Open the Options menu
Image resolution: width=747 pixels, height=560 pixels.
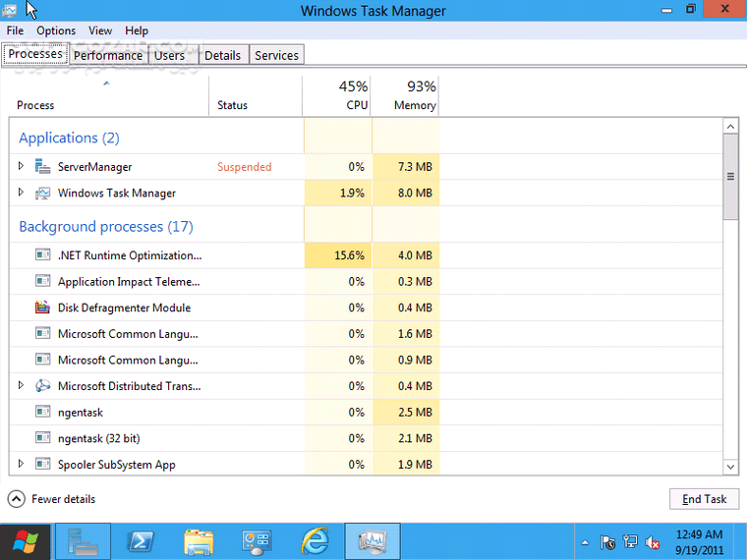tap(56, 30)
